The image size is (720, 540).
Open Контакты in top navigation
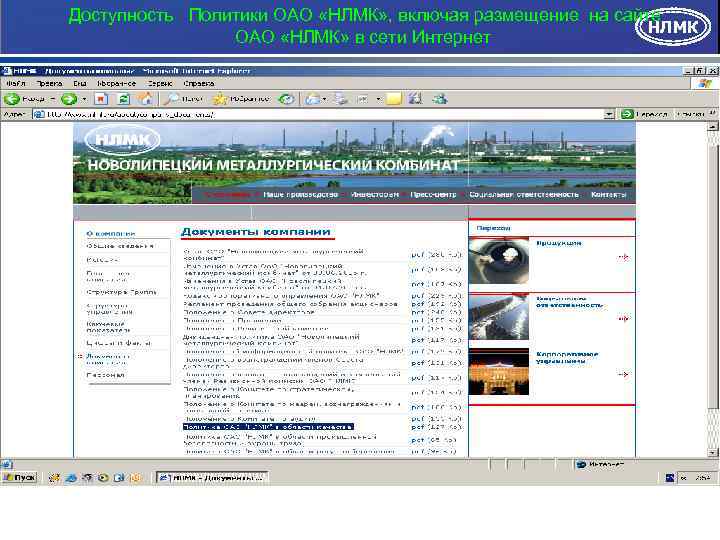click(x=608, y=195)
